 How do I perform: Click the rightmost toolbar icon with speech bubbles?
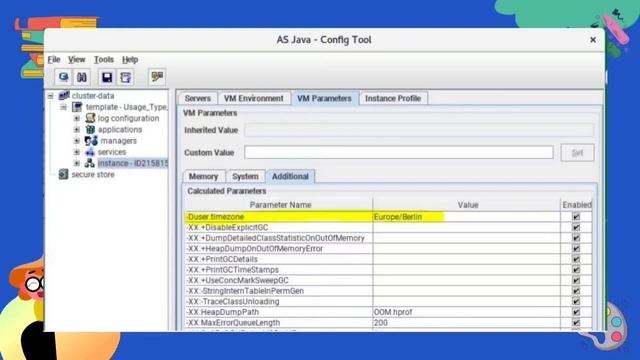[157, 77]
